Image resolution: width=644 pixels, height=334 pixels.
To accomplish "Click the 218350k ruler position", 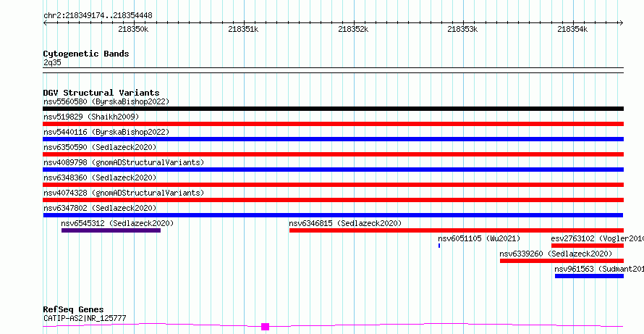I will click(x=133, y=29).
